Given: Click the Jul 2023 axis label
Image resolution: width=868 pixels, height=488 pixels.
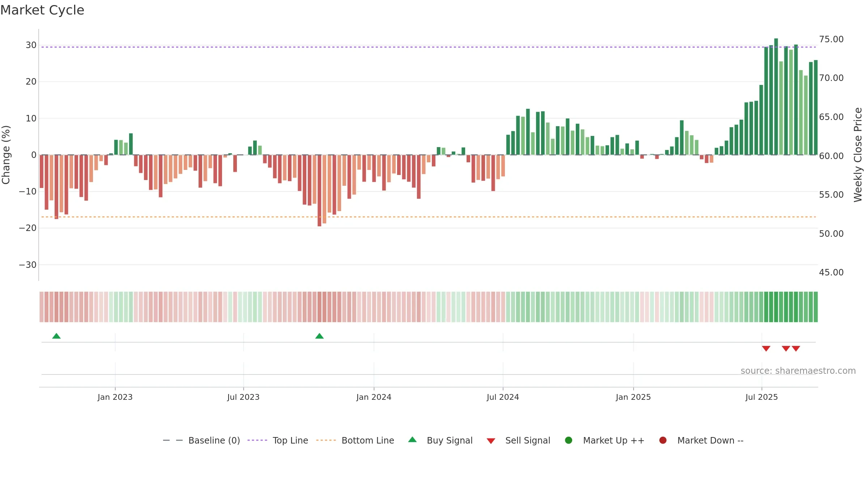Looking at the screenshot, I should point(243,397).
